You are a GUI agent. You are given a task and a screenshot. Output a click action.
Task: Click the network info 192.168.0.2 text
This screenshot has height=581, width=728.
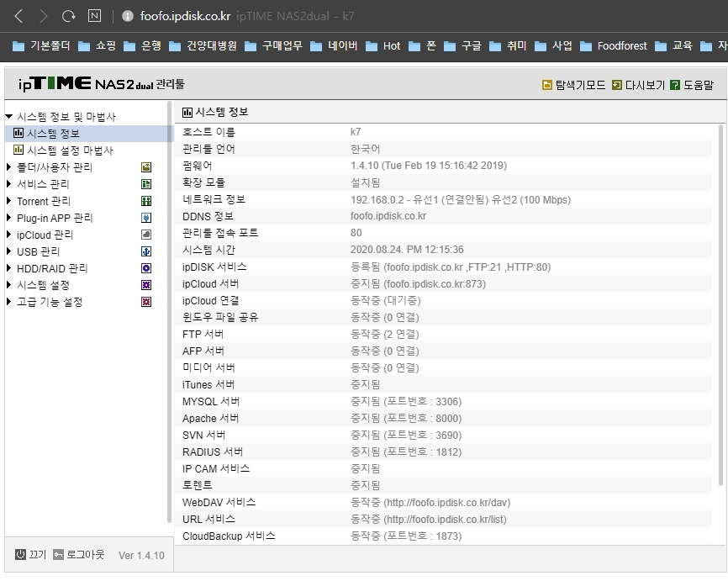(x=460, y=200)
